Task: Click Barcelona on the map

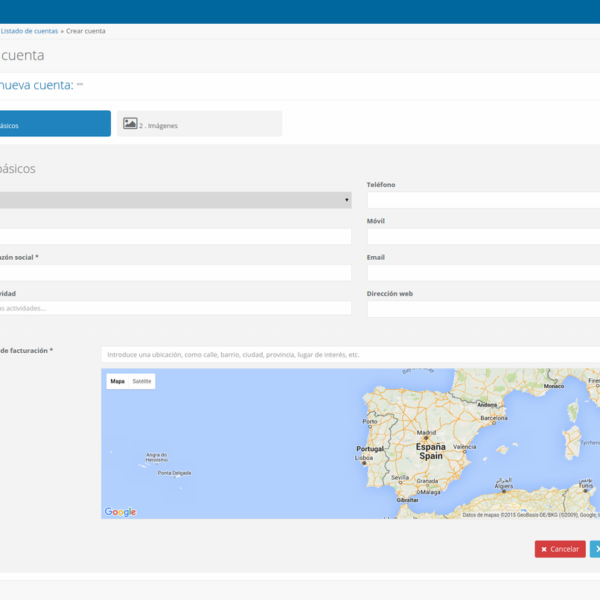Action: (492, 418)
